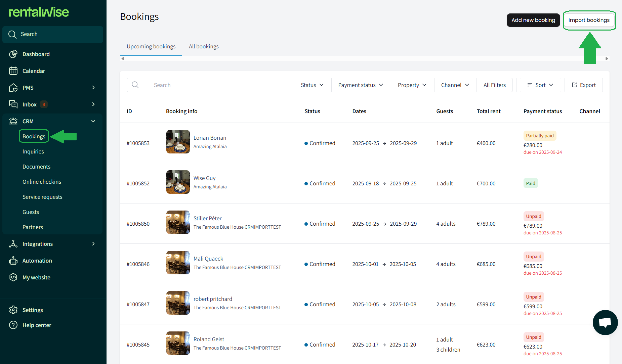Collapse the CRM sidebar section
622x364 pixels.
93,121
